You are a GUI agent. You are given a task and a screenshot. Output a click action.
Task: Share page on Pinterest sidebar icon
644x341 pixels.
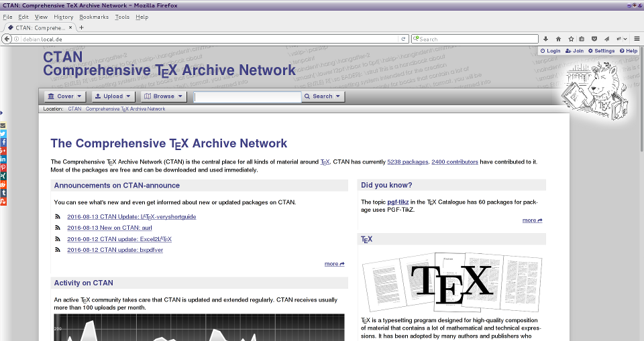tap(3, 167)
